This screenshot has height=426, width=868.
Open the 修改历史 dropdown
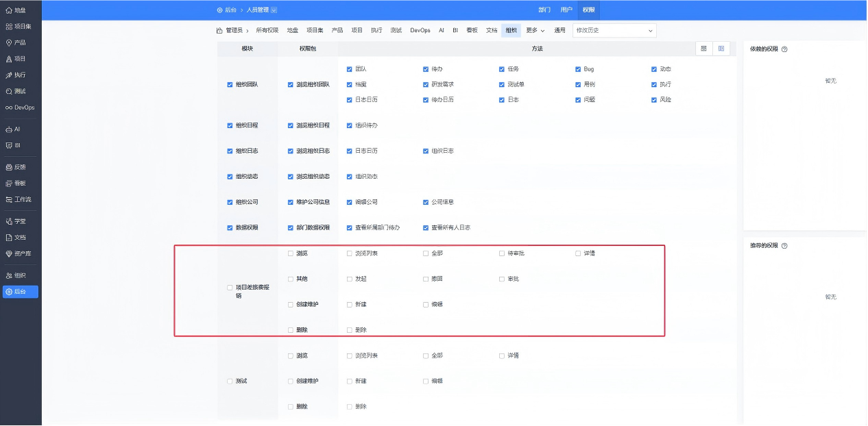click(614, 30)
